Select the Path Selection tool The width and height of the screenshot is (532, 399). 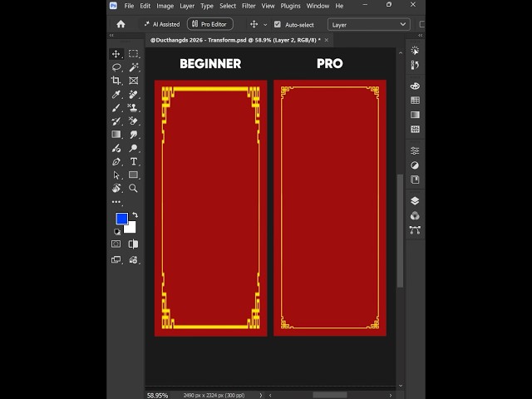116,175
